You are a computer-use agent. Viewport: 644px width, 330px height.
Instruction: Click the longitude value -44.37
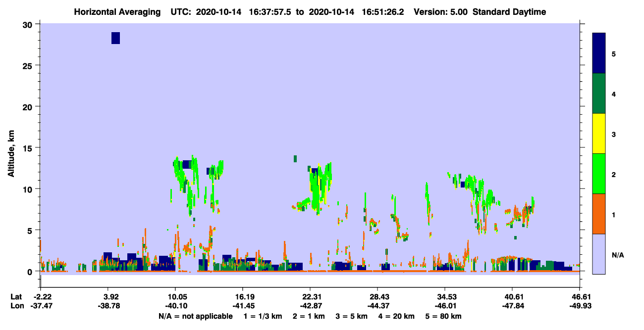coord(377,306)
